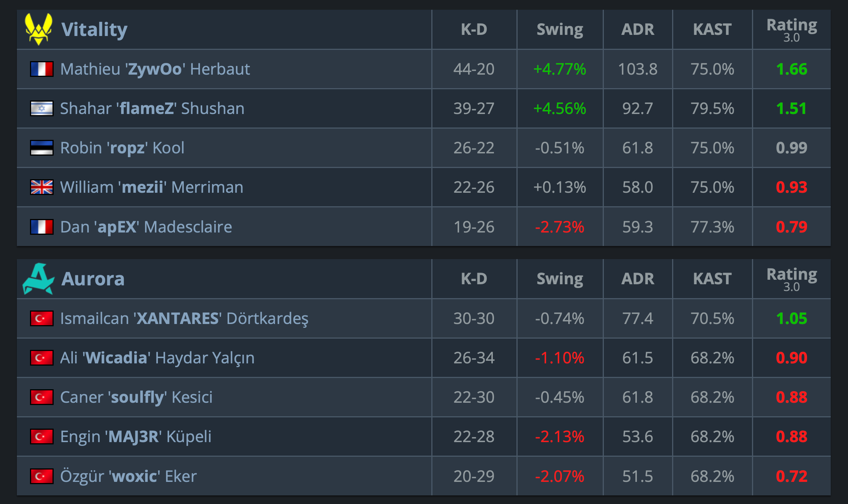Image resolution: width=848 pixels, height=504 pixels.
Task: Click the UK flag beside mezii
Action: click(x=42, y=187)
